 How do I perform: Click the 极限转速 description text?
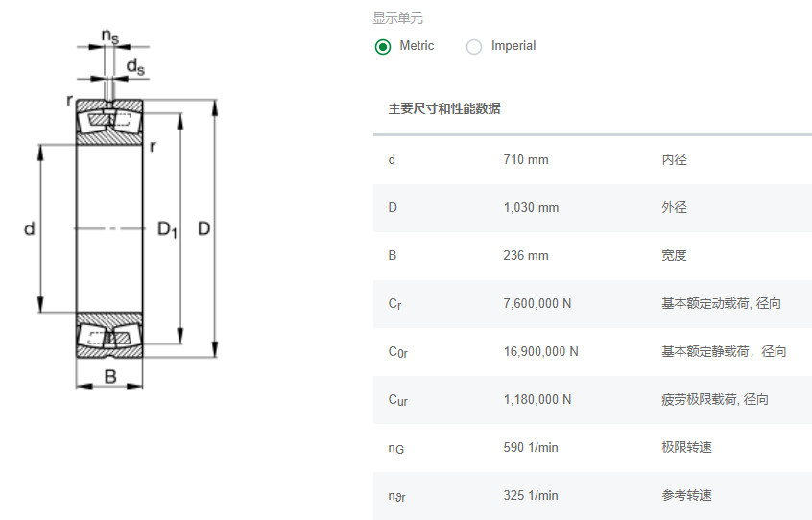pos(686,448)
